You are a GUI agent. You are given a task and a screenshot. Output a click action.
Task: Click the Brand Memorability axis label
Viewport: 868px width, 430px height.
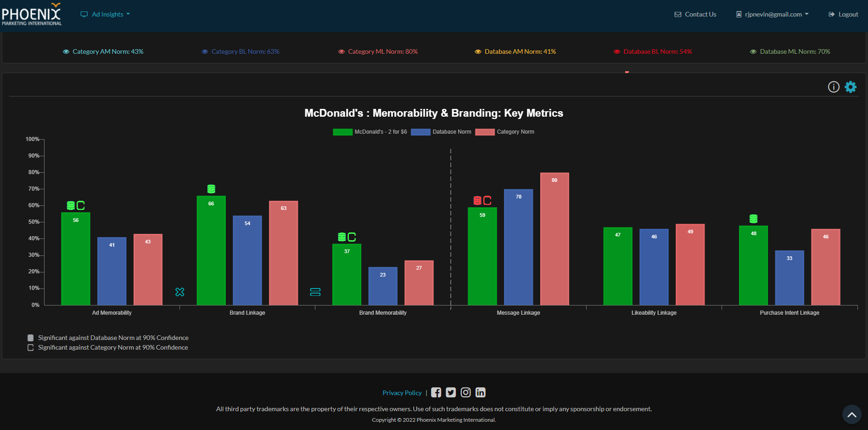pyautogui.click(x=383, y=313)
